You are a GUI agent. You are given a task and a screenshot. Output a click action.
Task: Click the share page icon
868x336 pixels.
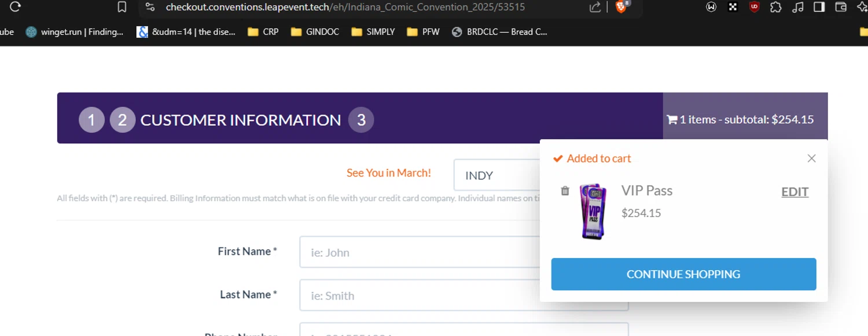point(595,7)
